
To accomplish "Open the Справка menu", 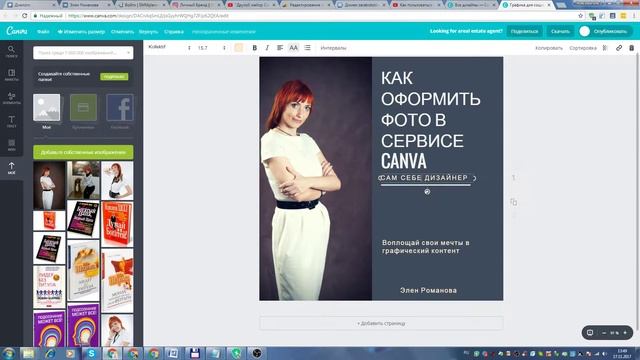I will coord(173,31).
